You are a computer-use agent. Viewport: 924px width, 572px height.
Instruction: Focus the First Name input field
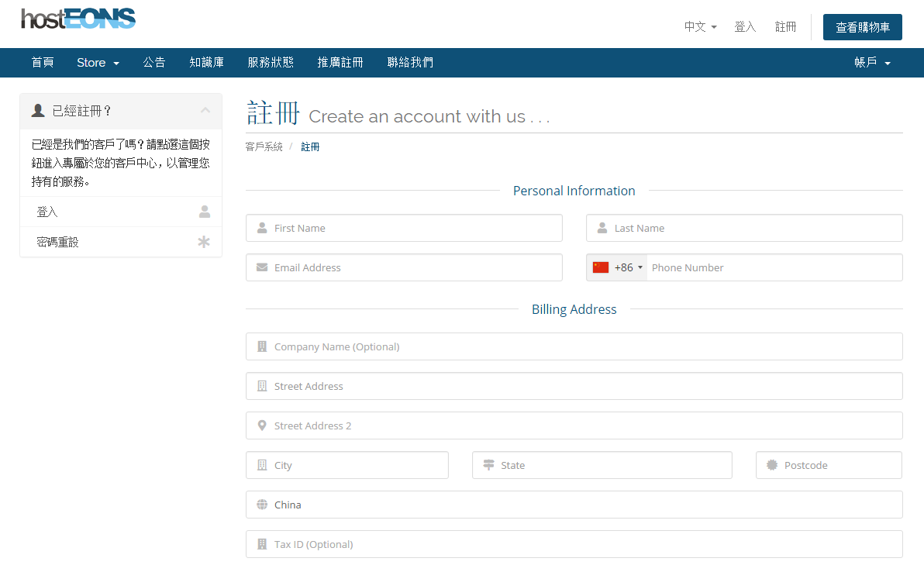click(x=404, y=228)
